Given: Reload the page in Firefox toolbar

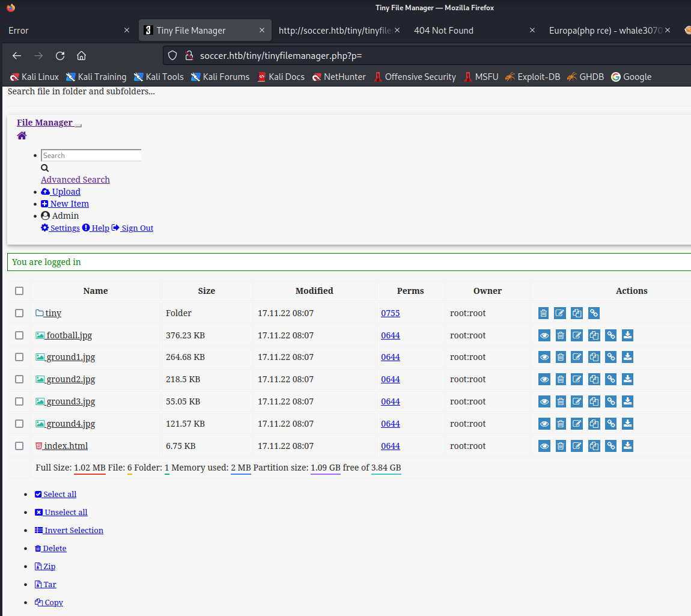Looking at the screenshot, I should point(60,56).
